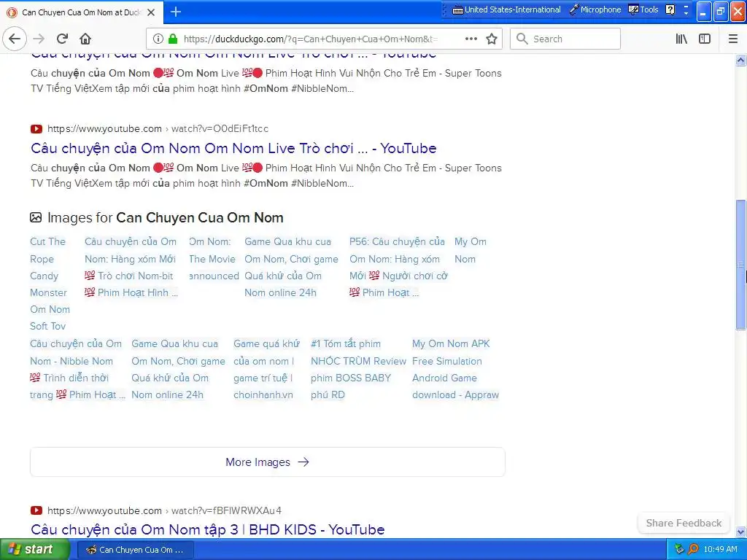Open Nibble Nom Trình diễn thời trang image
747x560 pixels.
tap(77, 369)
